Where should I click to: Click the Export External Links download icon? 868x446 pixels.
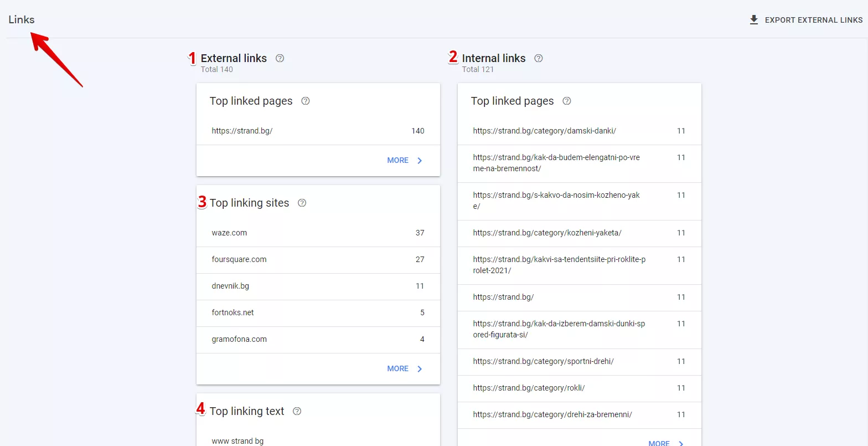click(x=753, y=20)
